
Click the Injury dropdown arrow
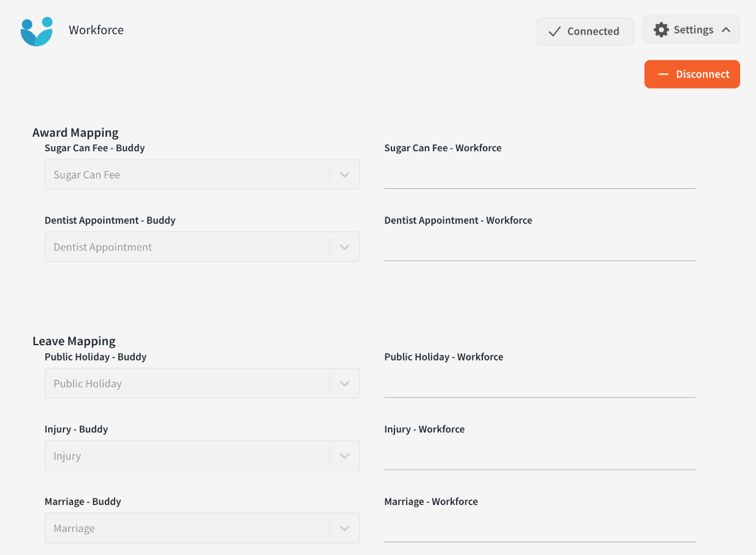click(x=344, y=456)
